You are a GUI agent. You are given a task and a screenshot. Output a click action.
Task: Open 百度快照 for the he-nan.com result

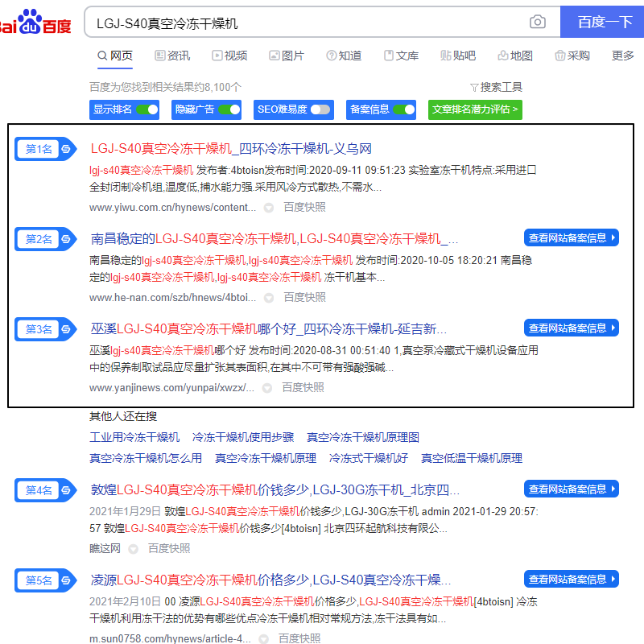tap(304, 297)
